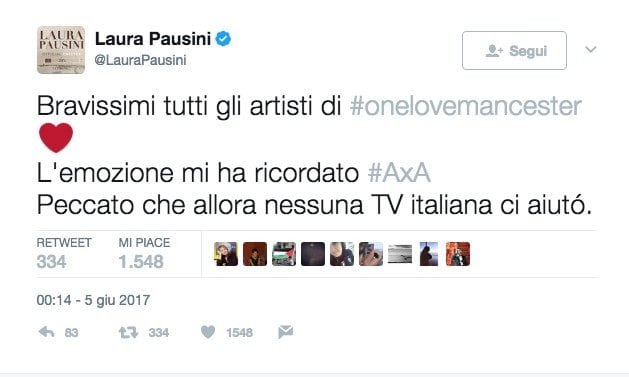
Task: Click the retweet icon below the timestamp
Action: pos(128,332)
